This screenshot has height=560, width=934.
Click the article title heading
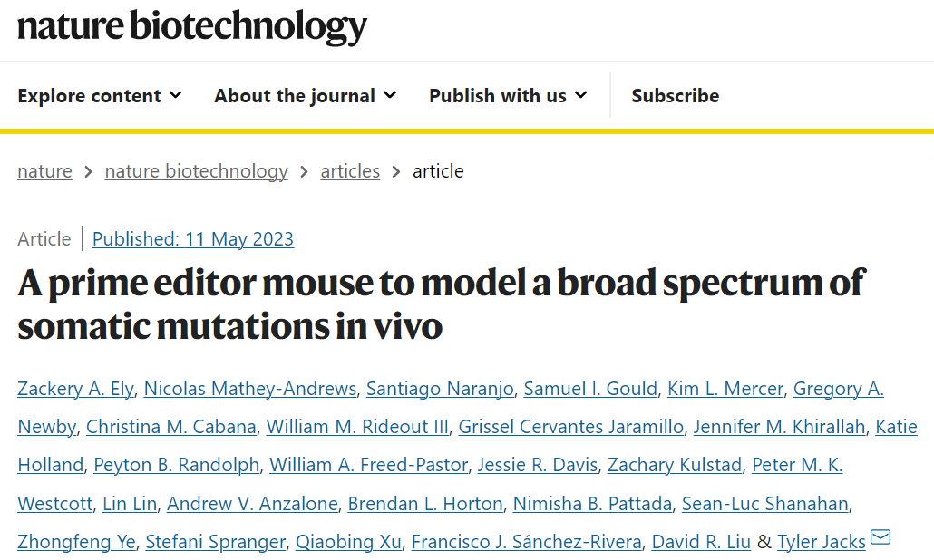tap(442, 304)
